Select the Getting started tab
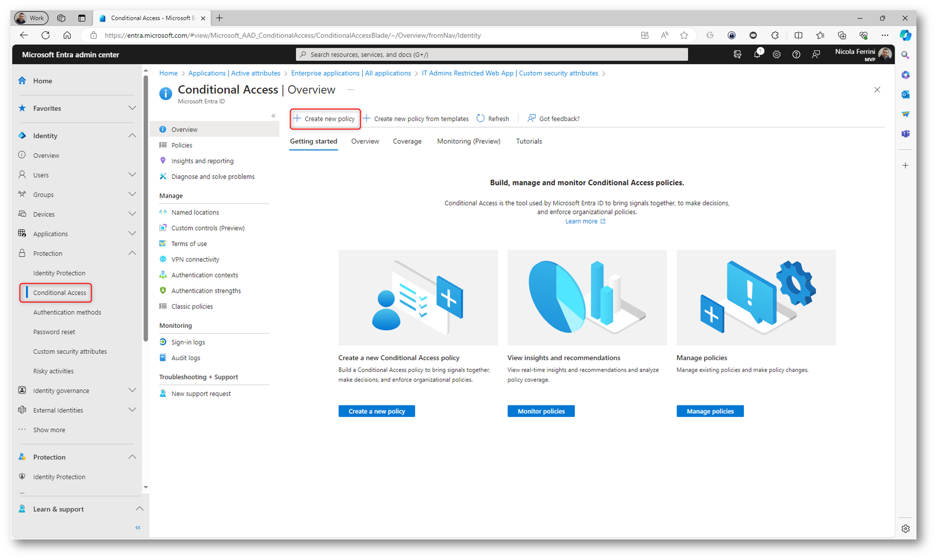 (x=313, y=141)
